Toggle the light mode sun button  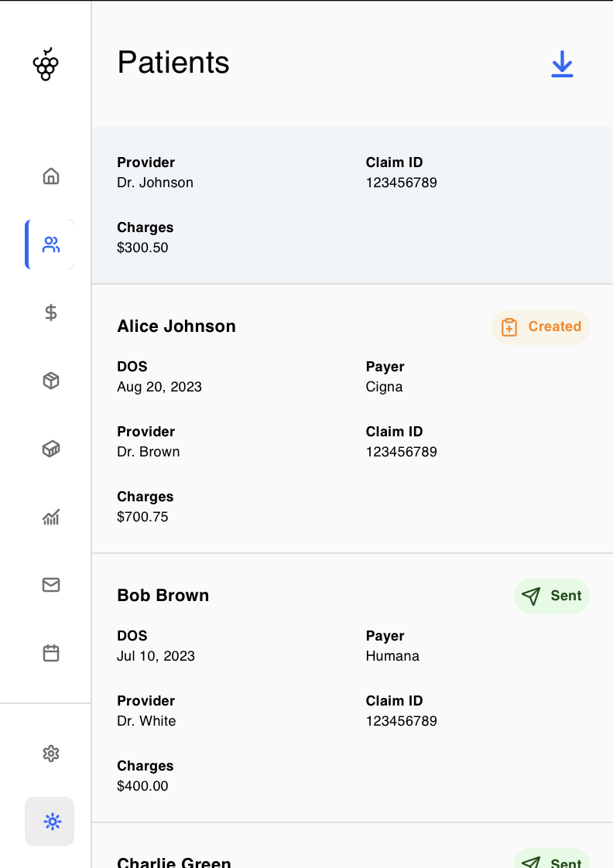pos(51,822)
